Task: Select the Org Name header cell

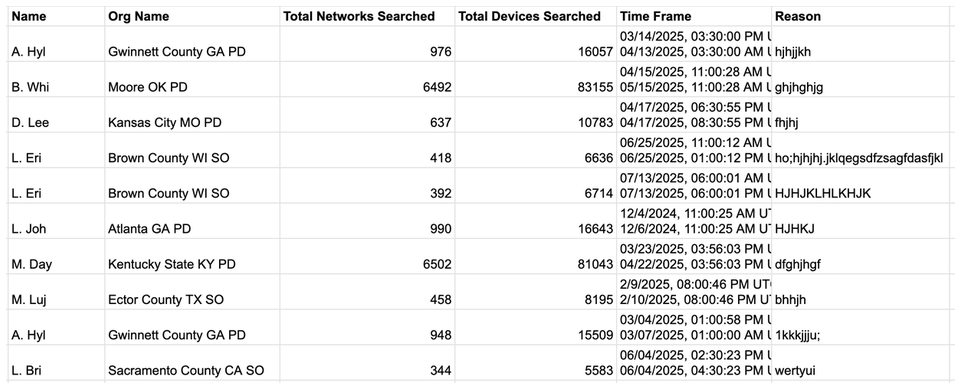Action: pos(192,16)
